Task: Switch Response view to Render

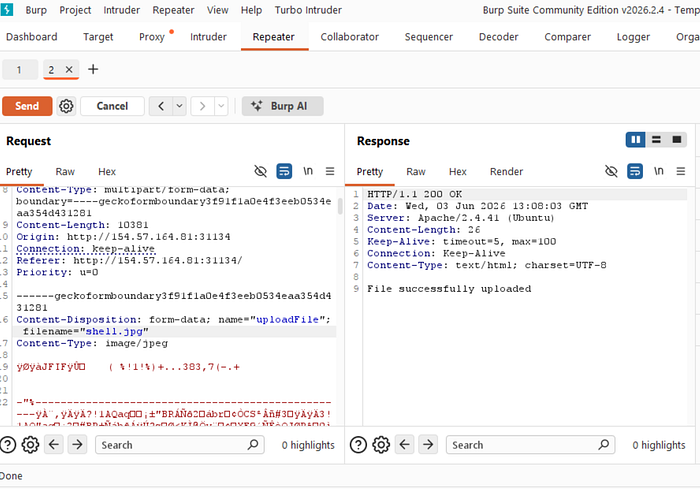Action: (x=506, y=171)
